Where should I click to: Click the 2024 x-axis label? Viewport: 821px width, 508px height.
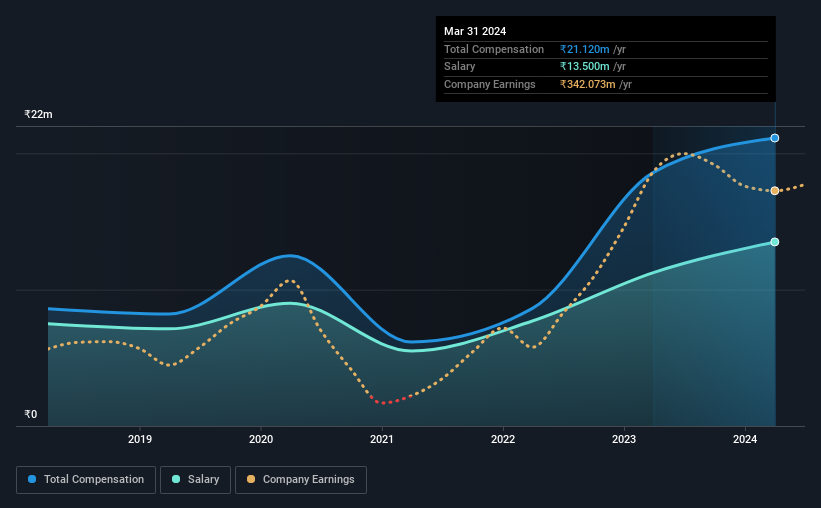coord(745,439)
